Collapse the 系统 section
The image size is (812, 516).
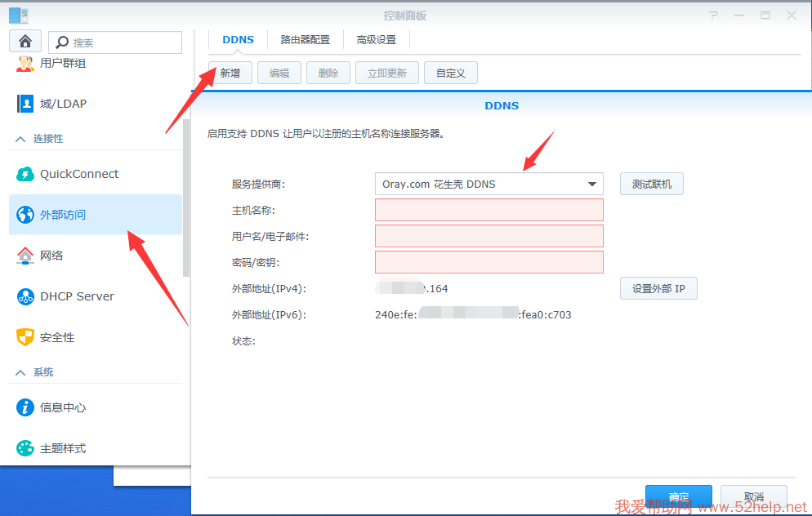pos(21,372)
